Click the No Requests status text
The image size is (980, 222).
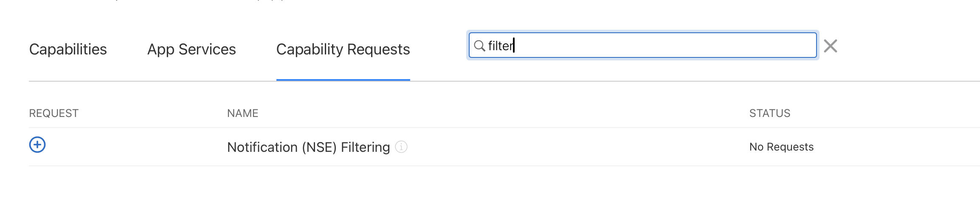pyautogui.click(x=781, y=147)
